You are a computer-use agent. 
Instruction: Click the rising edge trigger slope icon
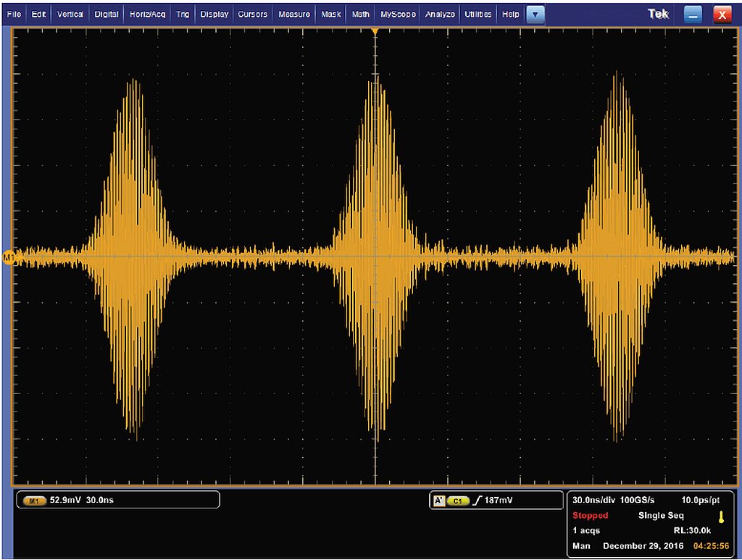(477, 501)
